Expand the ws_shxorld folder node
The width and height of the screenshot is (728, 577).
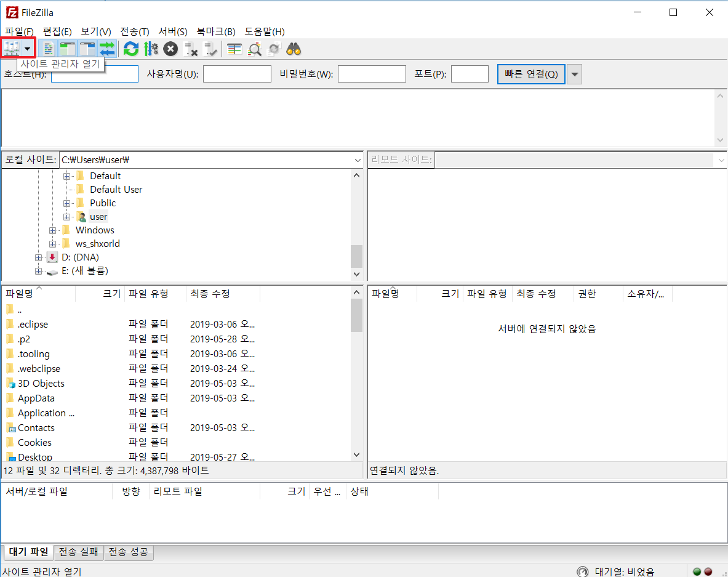coord(52,244)
